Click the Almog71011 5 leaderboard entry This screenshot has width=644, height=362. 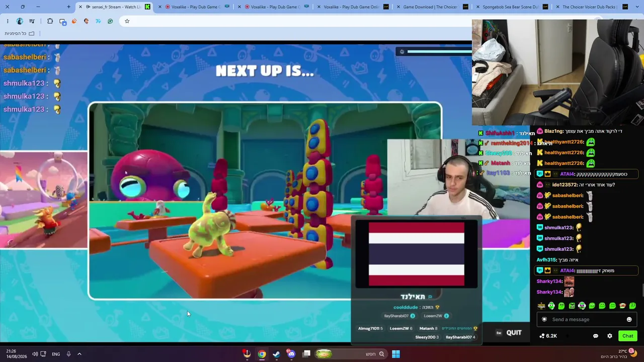click(x=370, y=328)
